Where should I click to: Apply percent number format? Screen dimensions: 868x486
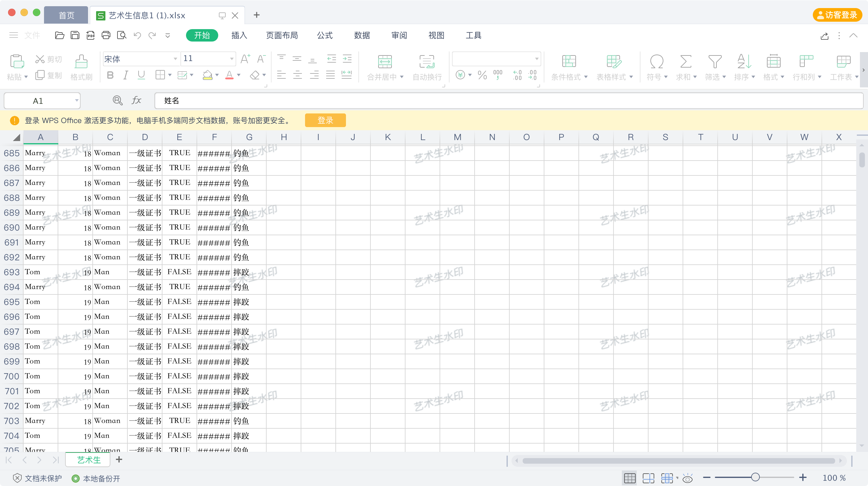tap(482, 75)
